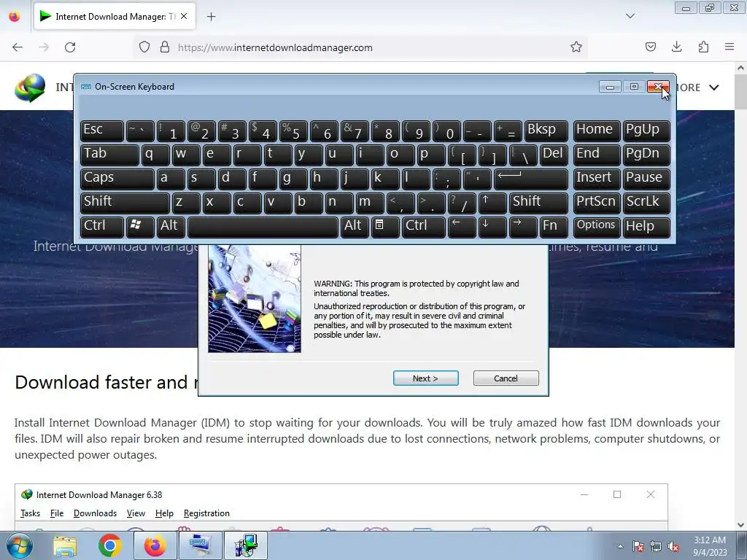Open the tracking protection shield icon
747x560 pixels.
pyautogui.click(x=144, y=47)
